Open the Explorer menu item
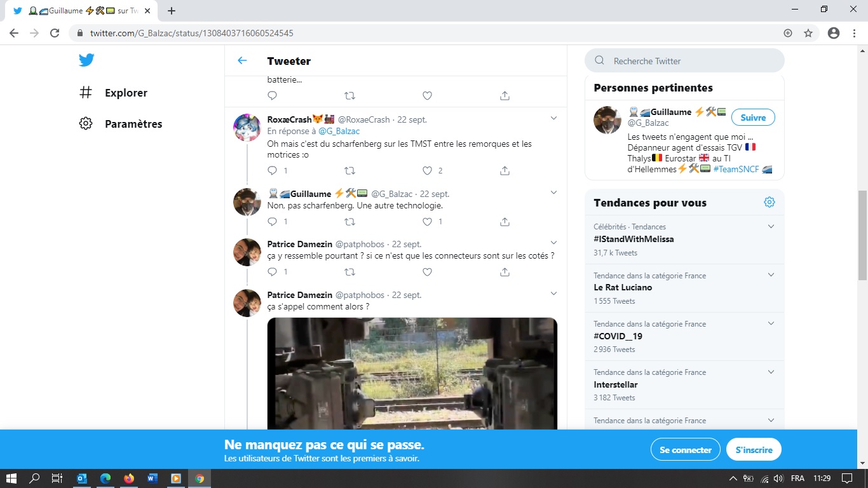 pyautogui.click(x=126, y=93)
